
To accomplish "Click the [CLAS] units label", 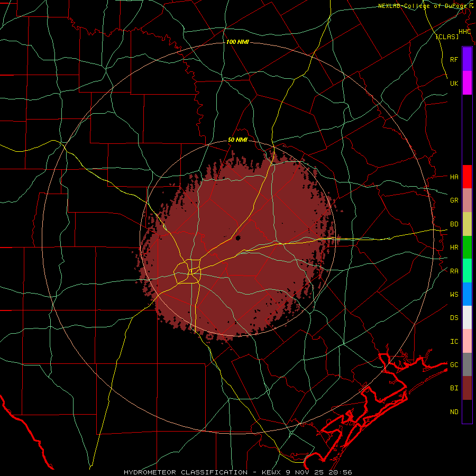I will coord(447,36).
